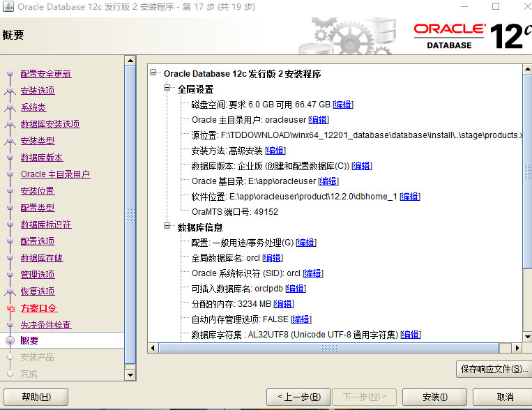Maximize the Oracle installer window
This screenshot has height=410, width=532.
coord(496,6)
